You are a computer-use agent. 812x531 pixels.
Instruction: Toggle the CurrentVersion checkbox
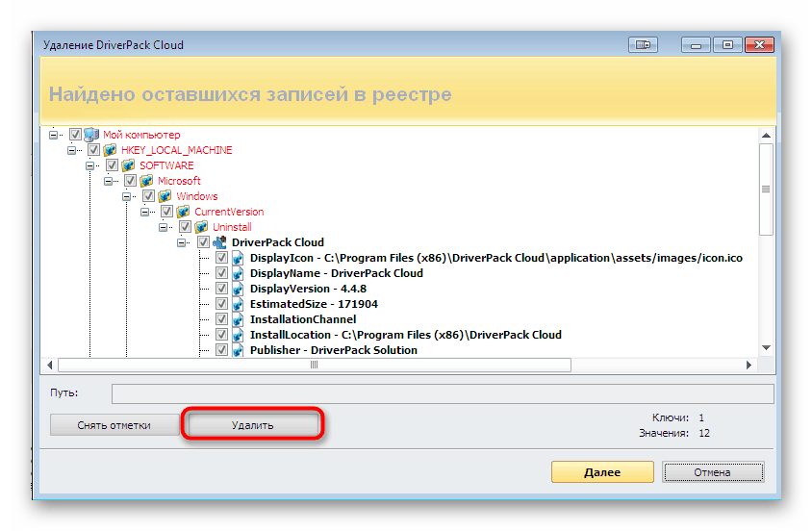166,212
